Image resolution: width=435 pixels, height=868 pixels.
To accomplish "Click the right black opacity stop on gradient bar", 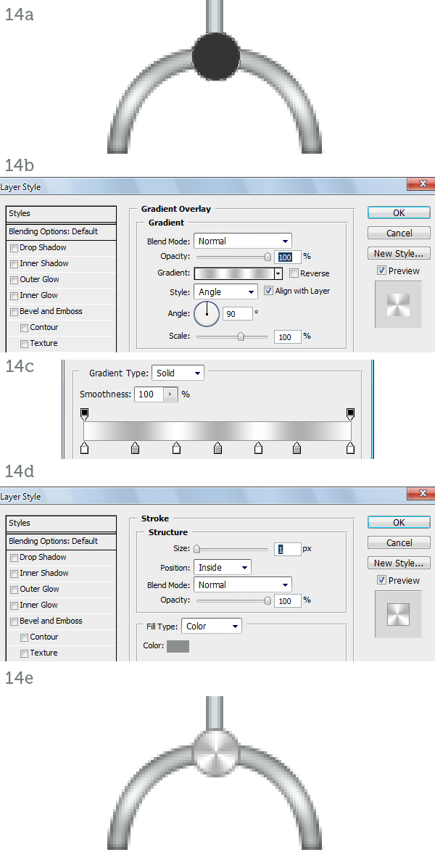I will pyautogui.click(x=350, y=414).
